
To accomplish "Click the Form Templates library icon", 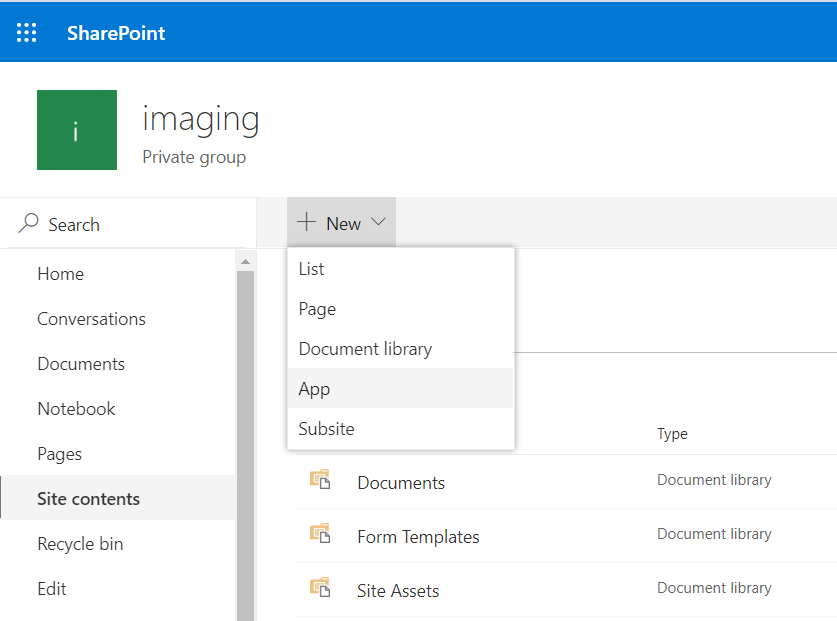I will tap(320, 533).
